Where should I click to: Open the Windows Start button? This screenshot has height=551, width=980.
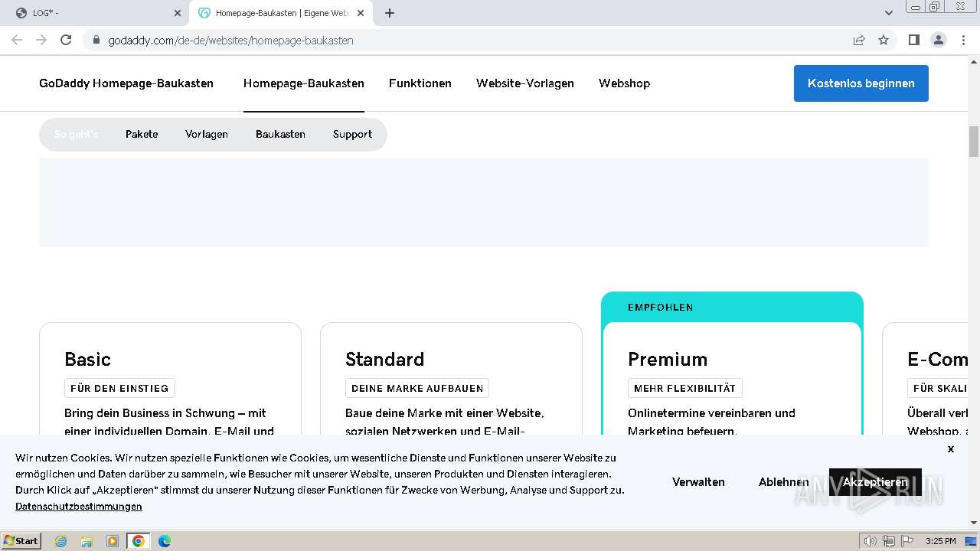(x=21, y=541)
